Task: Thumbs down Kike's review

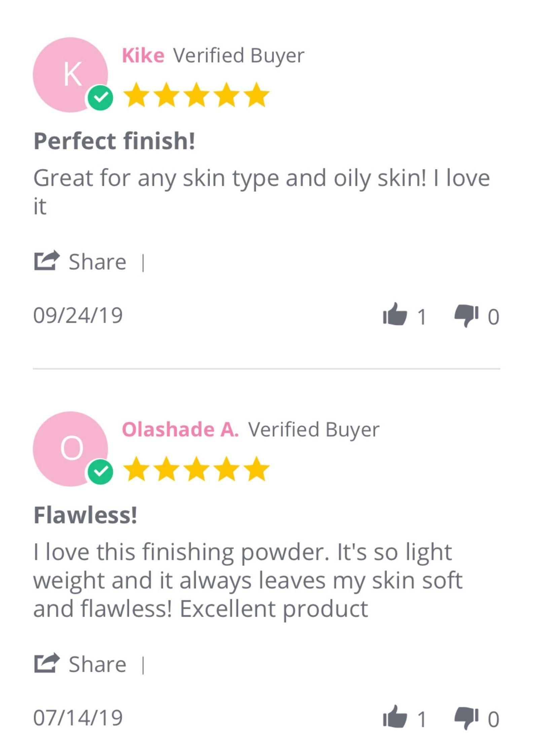Action: [x=466, y=316]
